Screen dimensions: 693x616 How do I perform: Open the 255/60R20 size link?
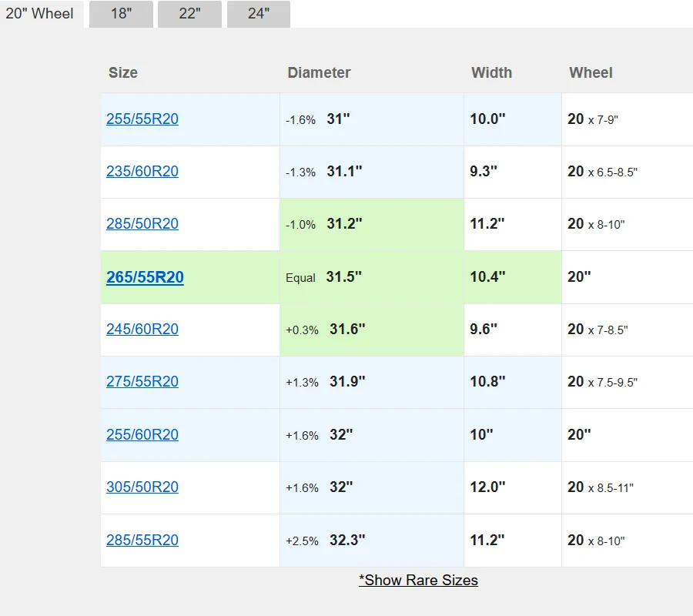click(x=142, y=435)
